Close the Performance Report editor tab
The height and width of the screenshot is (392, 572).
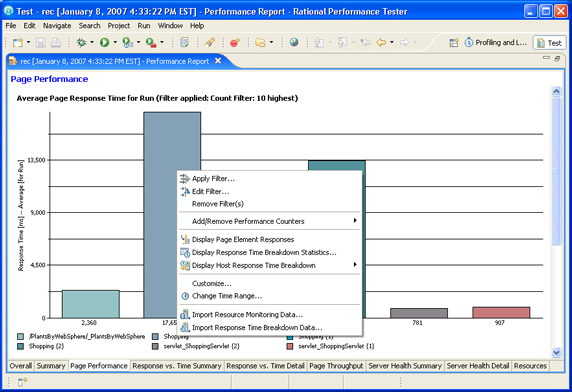click(x=218, y=61)
